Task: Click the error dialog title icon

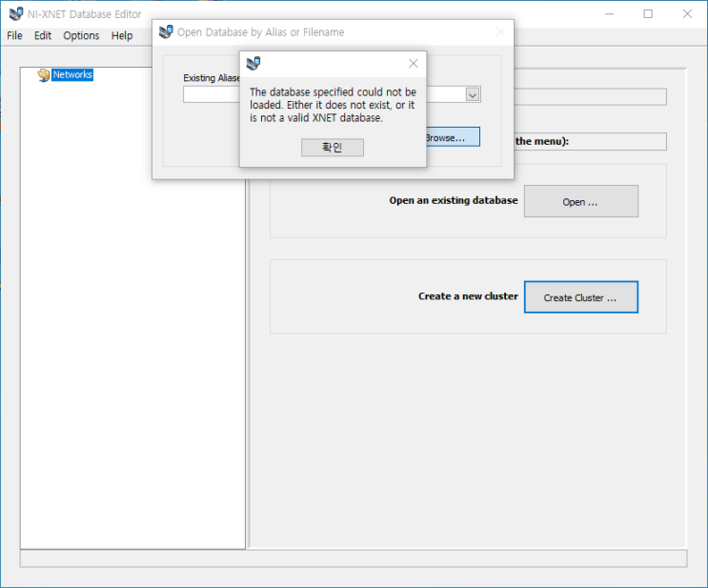Action: (253, 63)
